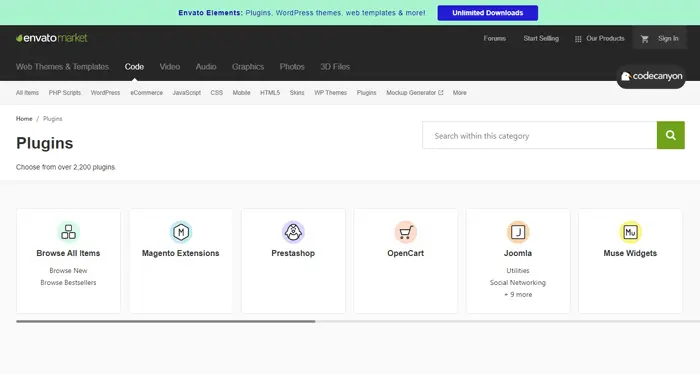The width and height of the screenshot is (700, 374).
Task: Expand the Our Products menu
Action: coord(605,38)
